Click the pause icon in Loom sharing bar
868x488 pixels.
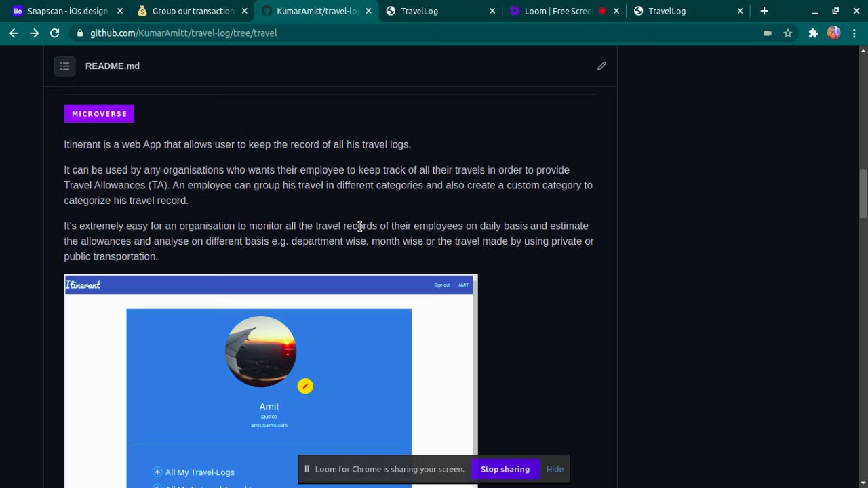[x=307, y=469]
